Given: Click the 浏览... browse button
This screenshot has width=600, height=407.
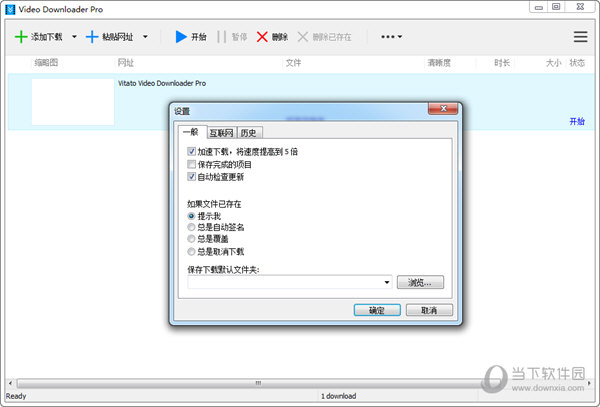Looking at the screenshot, I should coord(420,282).
